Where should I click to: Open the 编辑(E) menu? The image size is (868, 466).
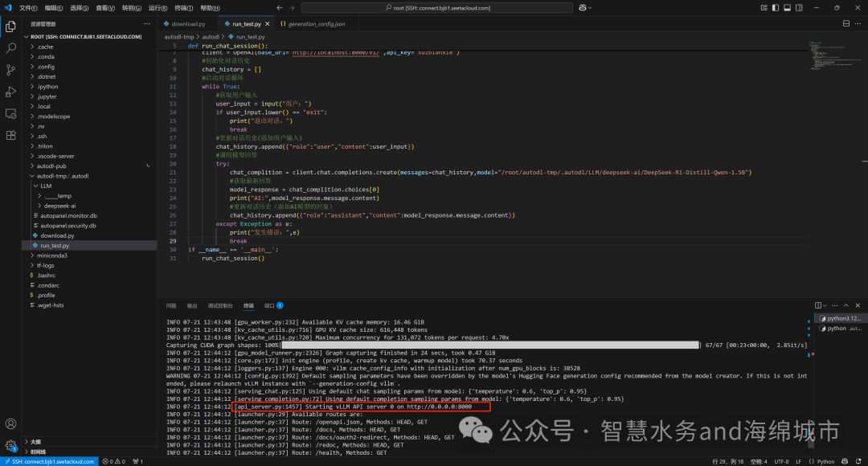click(54, 8)
